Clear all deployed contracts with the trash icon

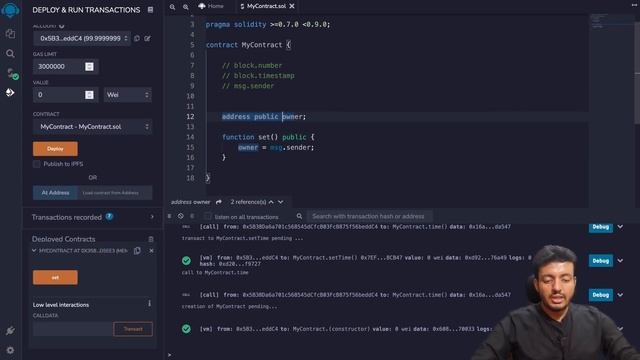[151, 239]
